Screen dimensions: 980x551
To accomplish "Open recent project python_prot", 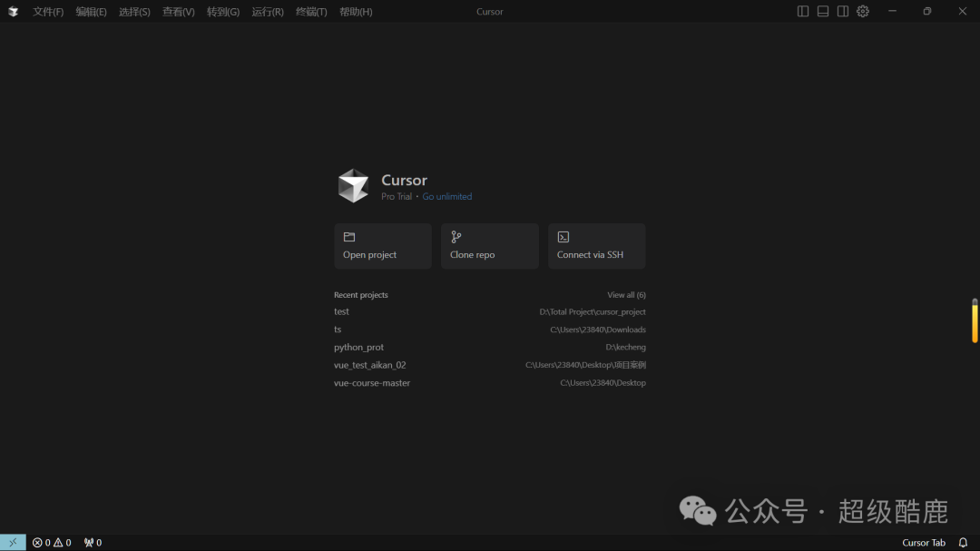I will [x=358, y=347].
